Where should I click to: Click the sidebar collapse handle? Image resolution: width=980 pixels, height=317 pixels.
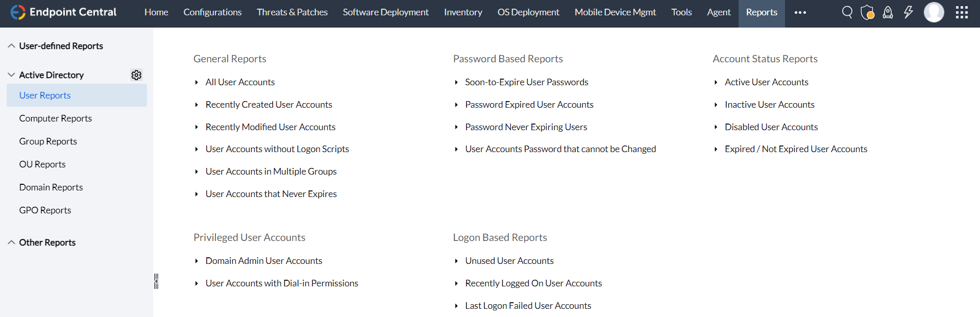156,281
